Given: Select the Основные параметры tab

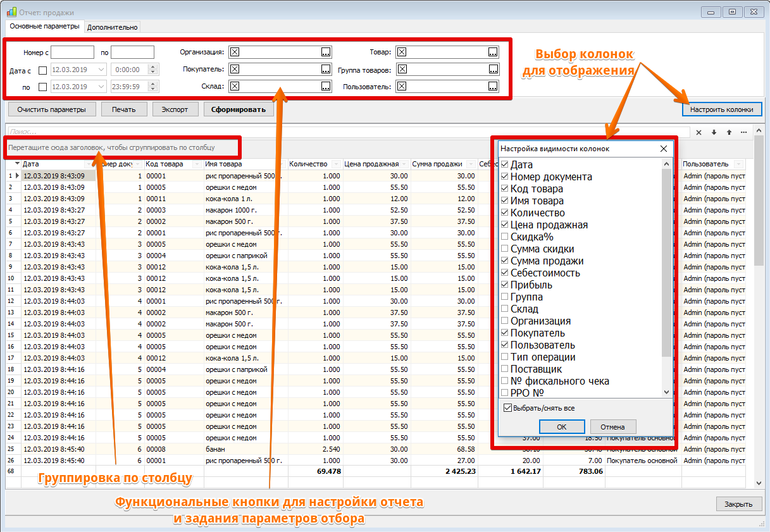Looking at the screenshot, I should pos(44,27).
